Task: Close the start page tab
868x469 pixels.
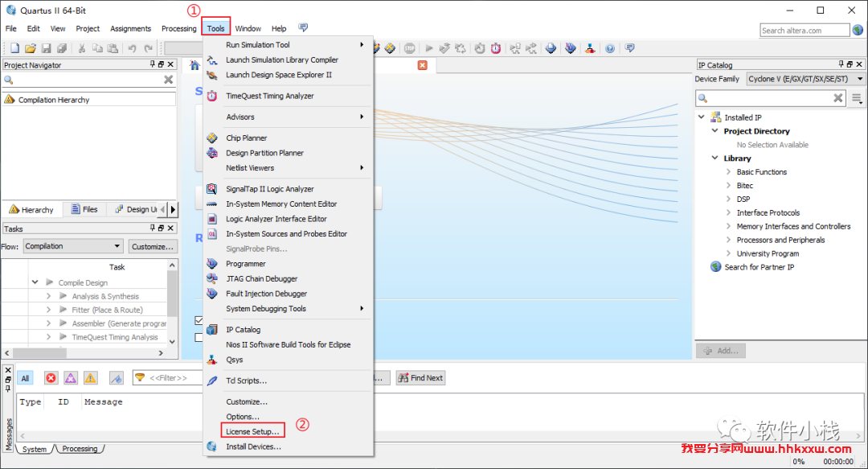Action: [423, 65]
